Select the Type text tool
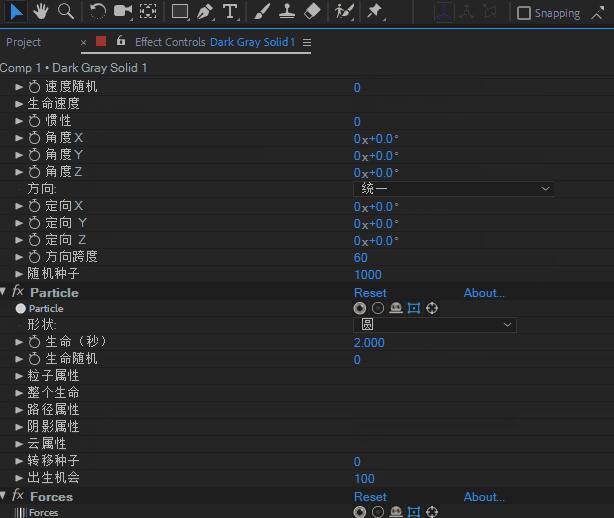The width and height of the screenshot is (614, 518). pos(230,11)
